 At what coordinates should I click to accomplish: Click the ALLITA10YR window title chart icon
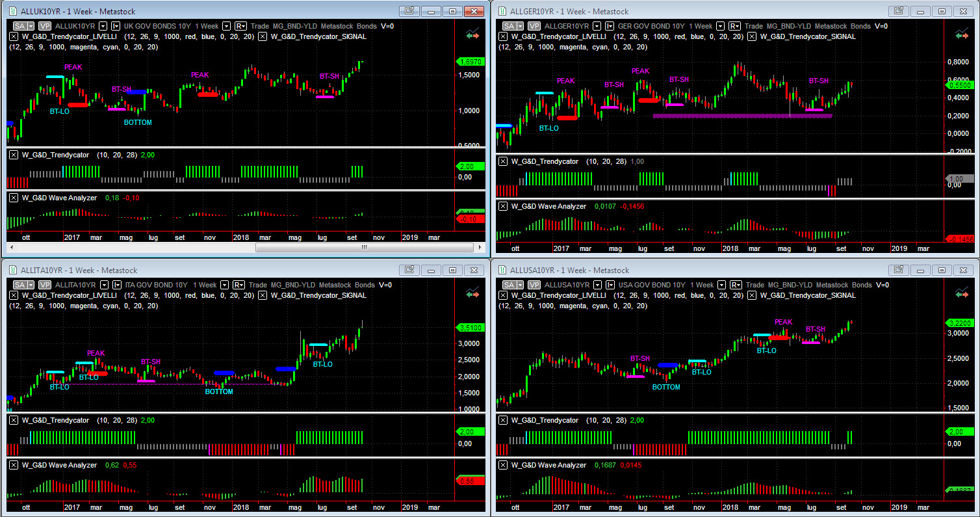[x=12, y=270]
